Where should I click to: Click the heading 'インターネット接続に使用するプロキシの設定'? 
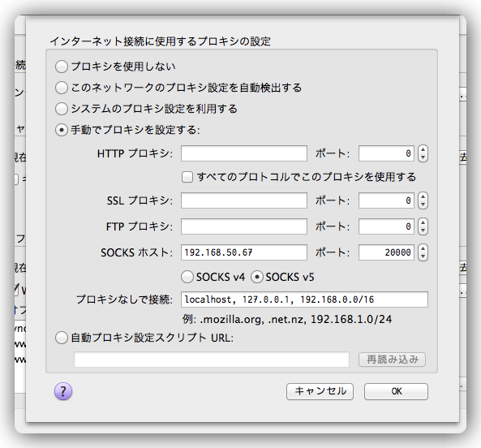click(x=160, y=41)
